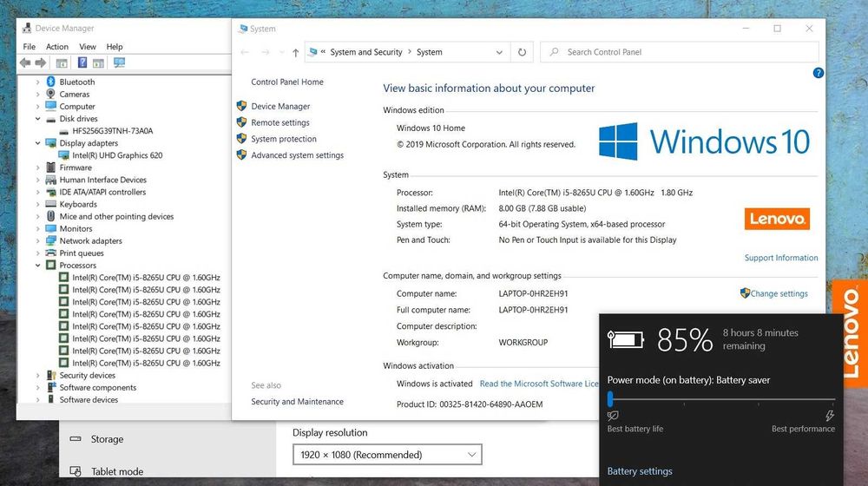Click the Mice and other pointing devices icon

(51, 216)
